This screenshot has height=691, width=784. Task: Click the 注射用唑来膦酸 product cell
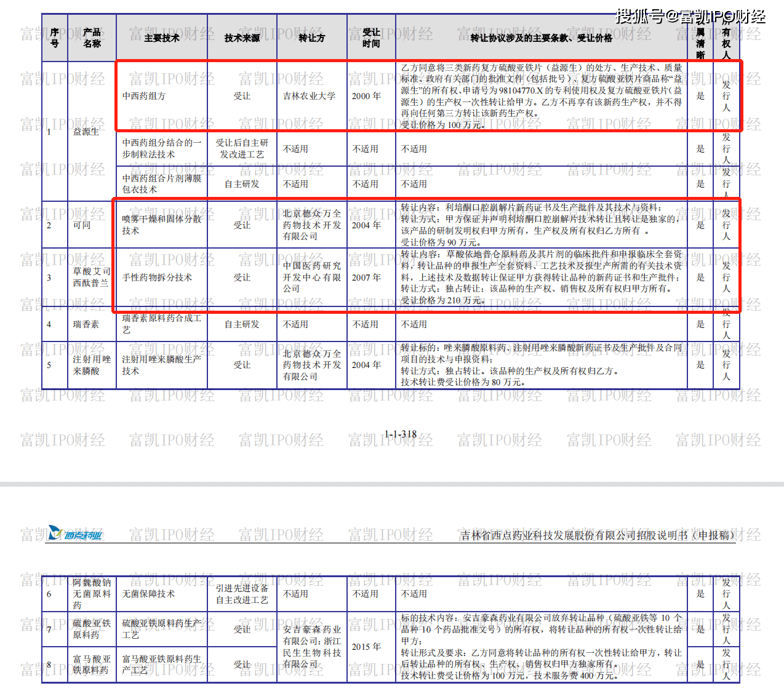coord(92,365)
